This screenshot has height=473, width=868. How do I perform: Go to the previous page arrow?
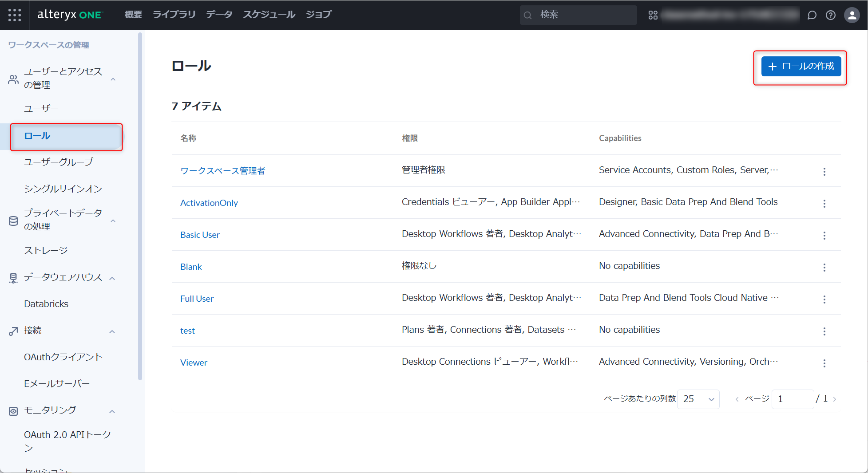(737, 399)
